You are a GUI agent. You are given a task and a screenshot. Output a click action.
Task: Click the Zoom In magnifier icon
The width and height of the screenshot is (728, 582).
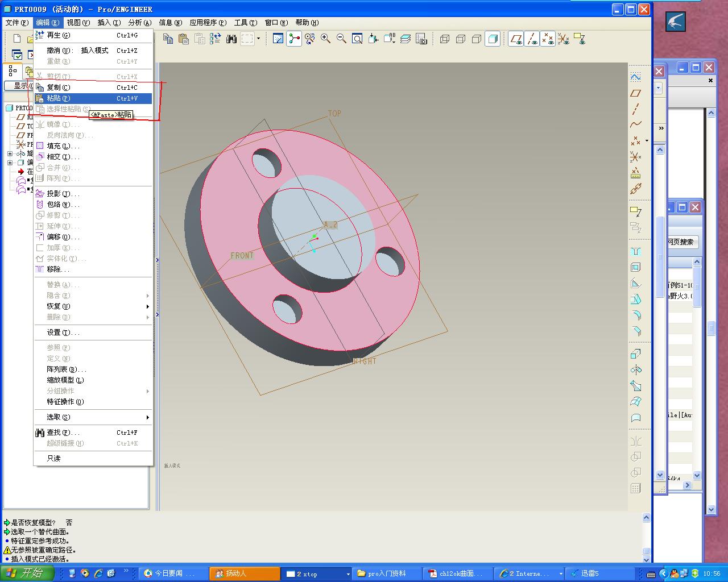(325, 39)
